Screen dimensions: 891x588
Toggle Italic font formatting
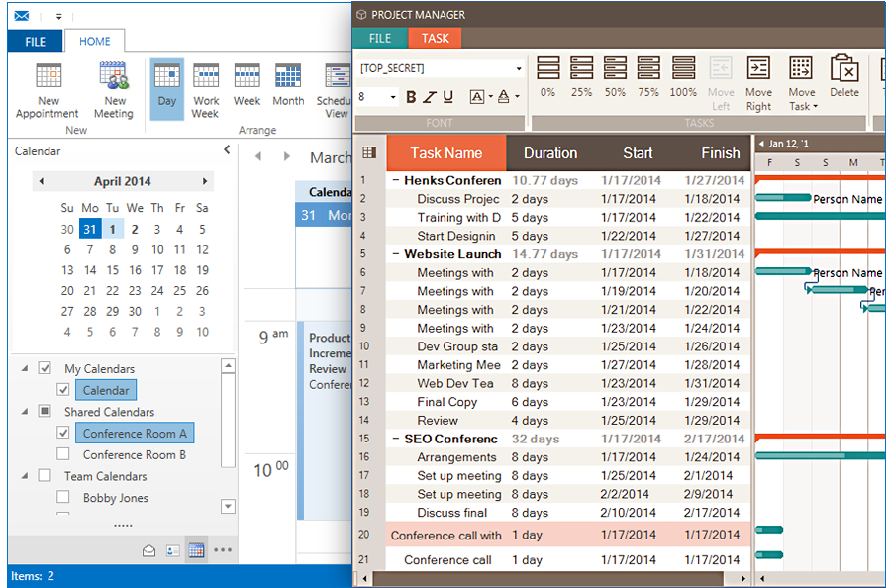click(429, 97)
